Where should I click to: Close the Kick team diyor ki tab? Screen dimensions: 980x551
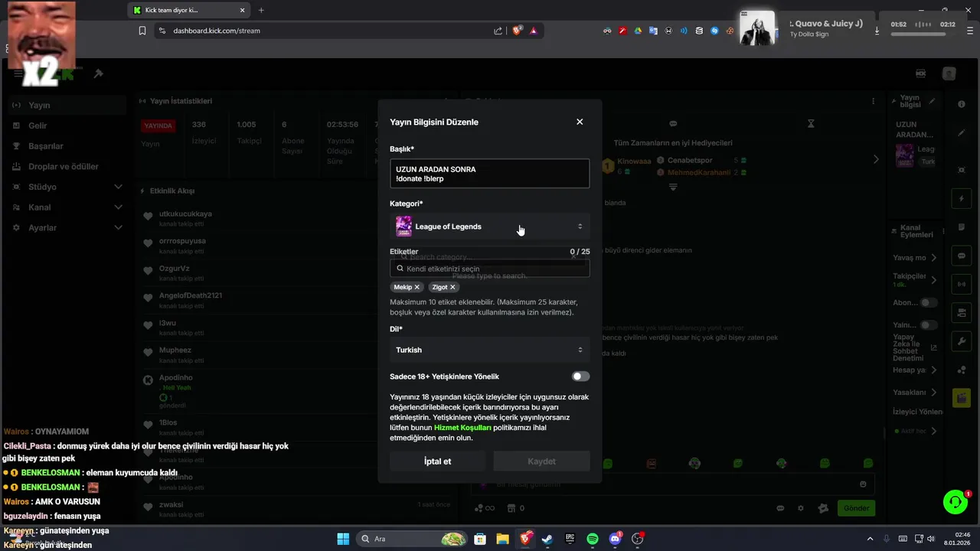[243, 10]
